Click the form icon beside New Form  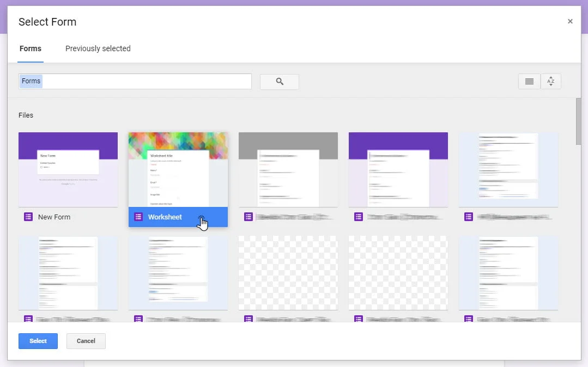(28, 217)
